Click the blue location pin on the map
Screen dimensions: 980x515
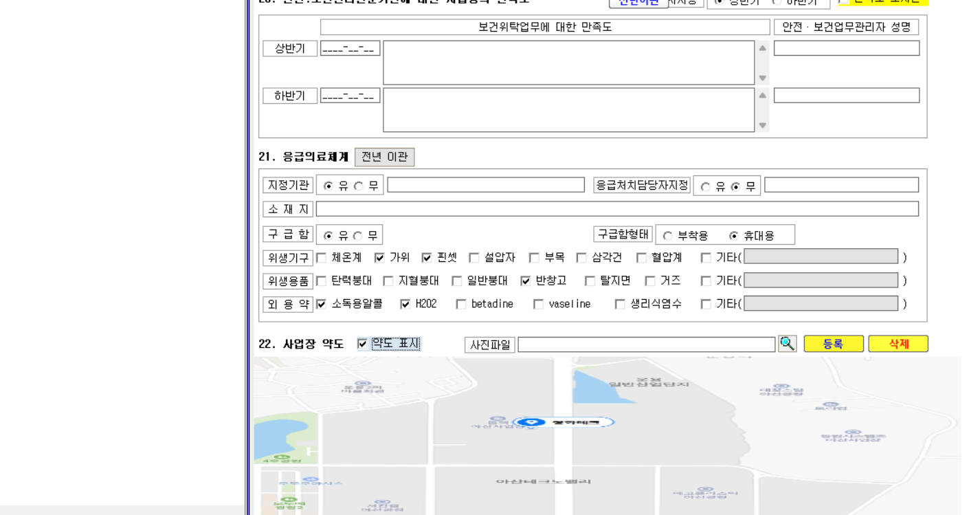(528, 422)
